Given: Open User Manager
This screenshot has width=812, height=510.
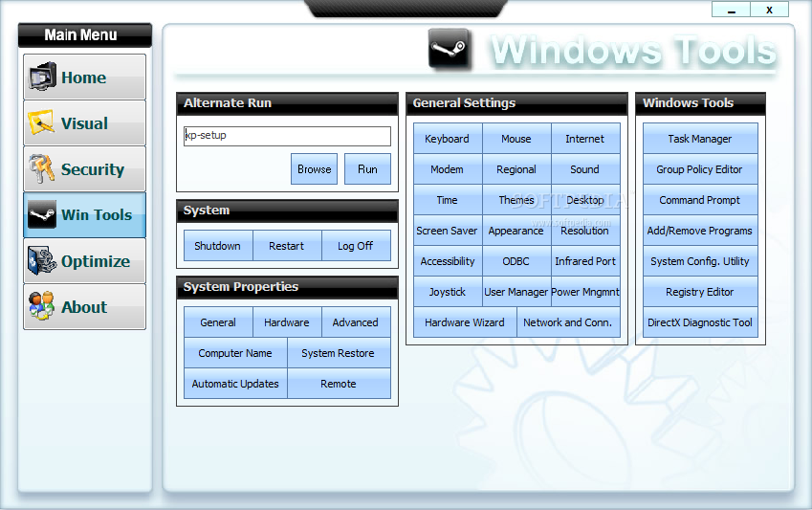Looking at the screenshot, I should [516, 291].
